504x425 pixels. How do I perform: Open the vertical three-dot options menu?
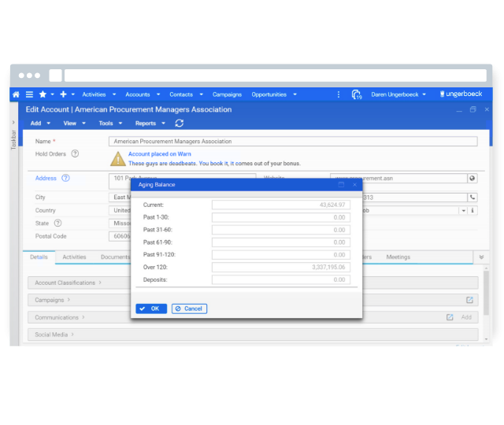click(339, 94)
